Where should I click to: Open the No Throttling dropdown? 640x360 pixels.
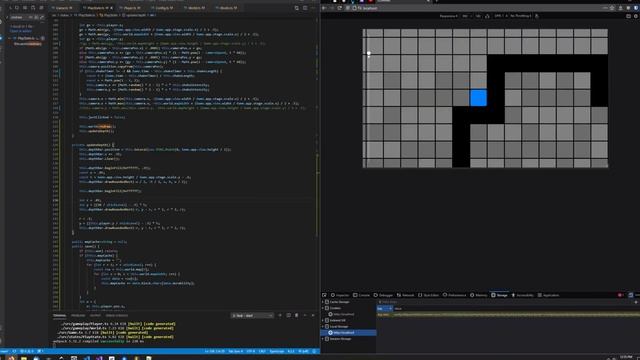[x=520, y=16]
